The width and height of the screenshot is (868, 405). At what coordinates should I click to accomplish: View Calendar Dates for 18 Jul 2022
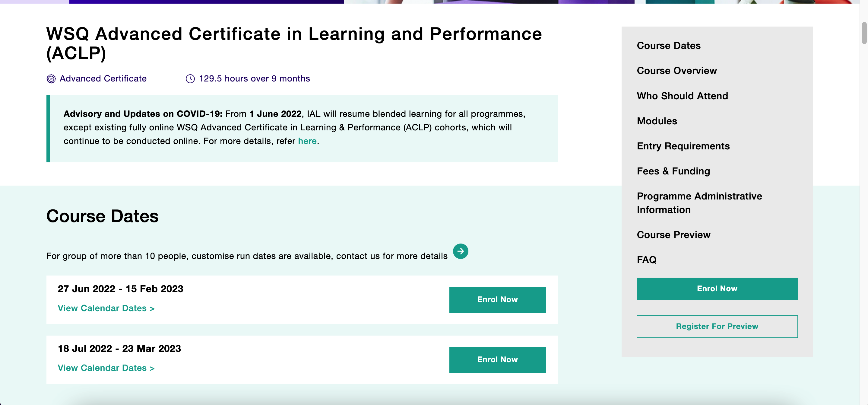coord(106,368)
